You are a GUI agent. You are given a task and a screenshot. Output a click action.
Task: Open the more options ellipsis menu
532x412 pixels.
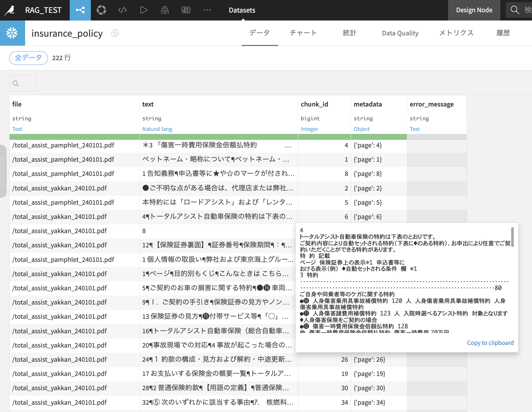pyautogui.click(x=207, y=10)
